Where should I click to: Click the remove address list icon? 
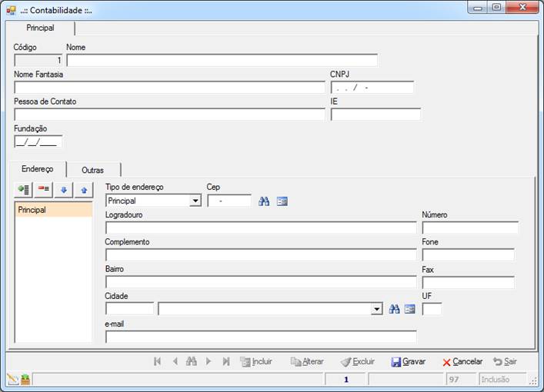44,190
